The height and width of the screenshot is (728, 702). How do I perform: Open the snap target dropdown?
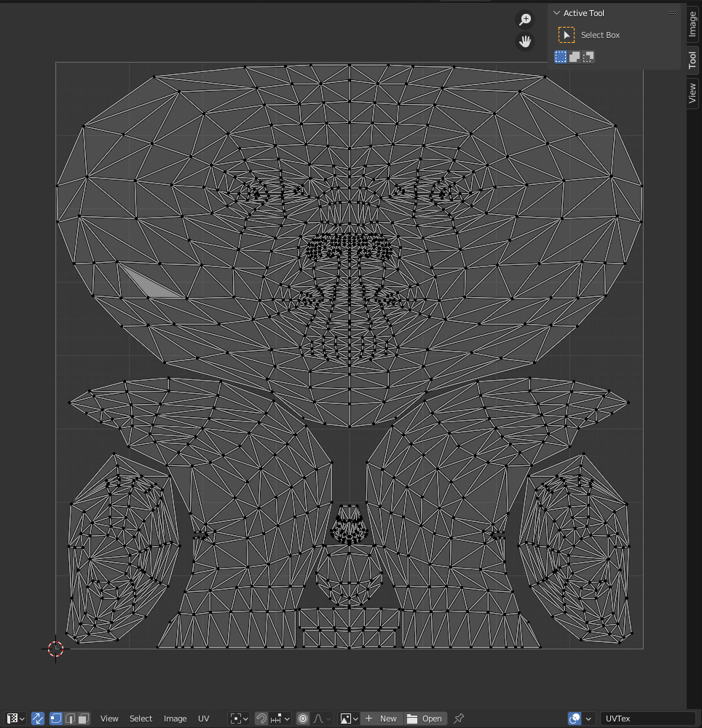280,719
